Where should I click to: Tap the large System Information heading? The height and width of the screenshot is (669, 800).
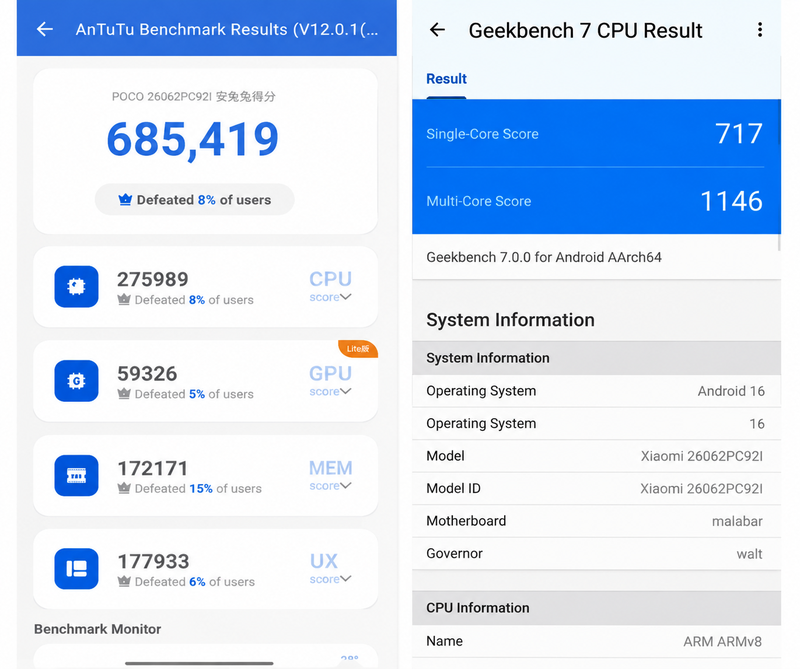[510, 320]
